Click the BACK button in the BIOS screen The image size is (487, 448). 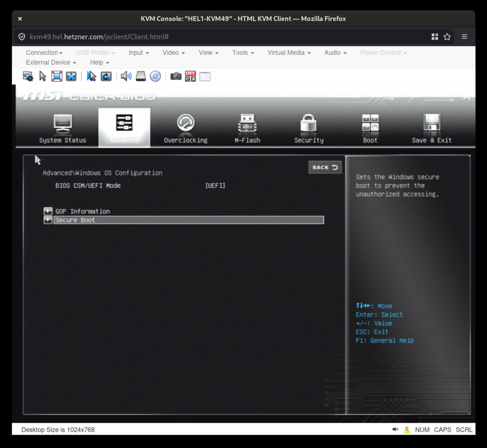pyautogui.click(x=325, y=167)
